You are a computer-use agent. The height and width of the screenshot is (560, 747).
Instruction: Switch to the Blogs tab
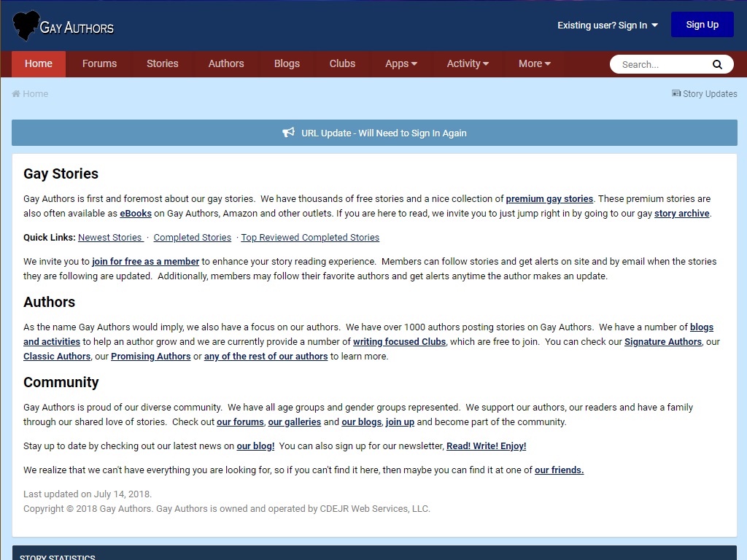tap(287, 64)
